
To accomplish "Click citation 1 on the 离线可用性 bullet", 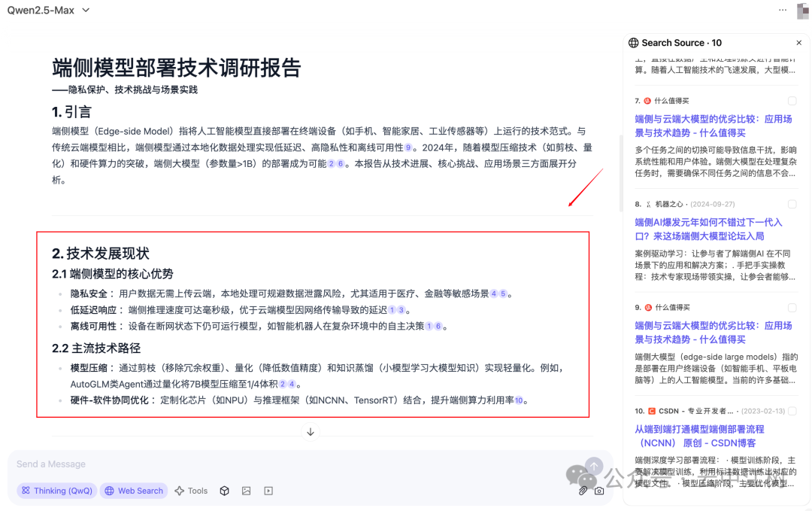I will (429, 326).
